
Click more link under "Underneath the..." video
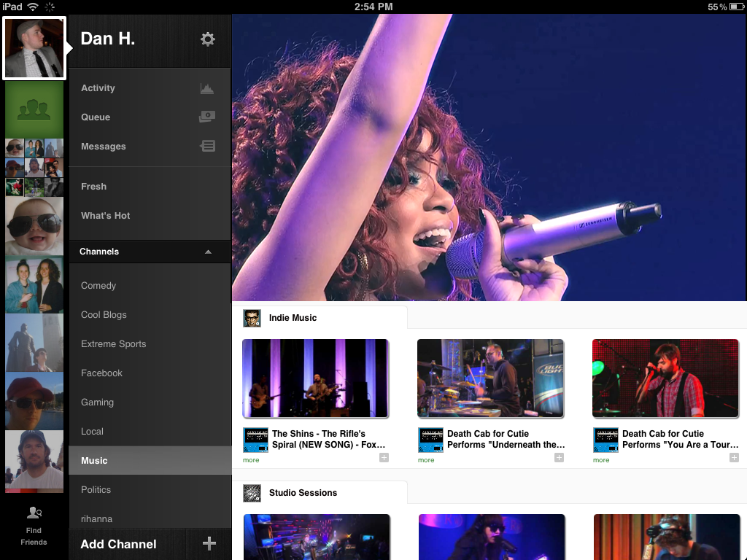coord(426,460)
